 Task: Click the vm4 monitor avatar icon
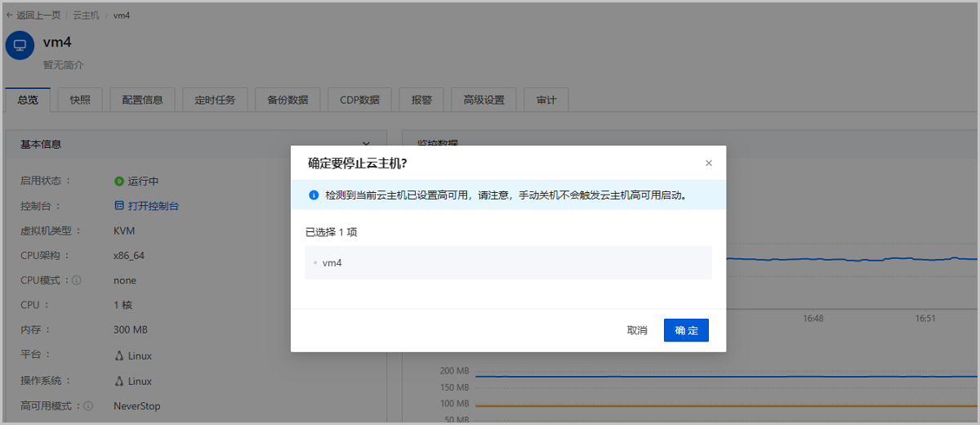[x=20, y=45]
